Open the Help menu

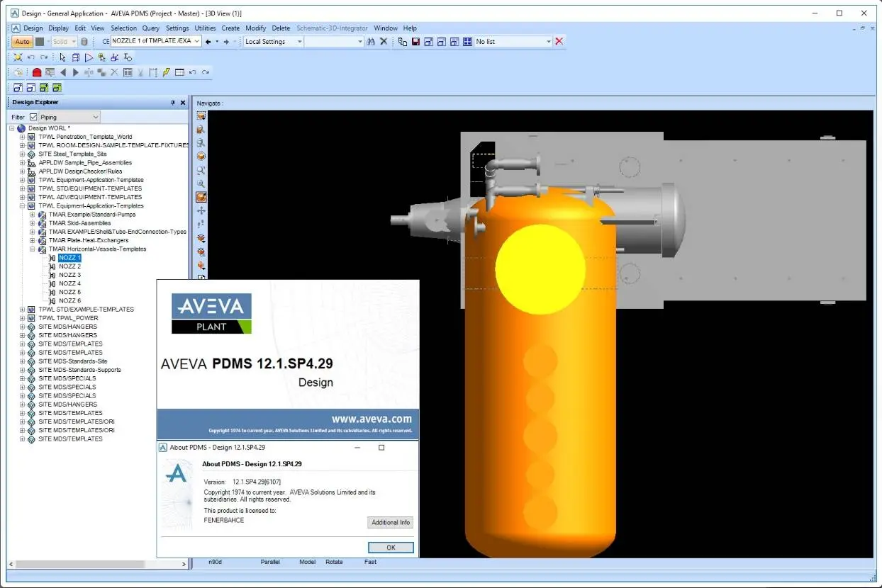410,28
